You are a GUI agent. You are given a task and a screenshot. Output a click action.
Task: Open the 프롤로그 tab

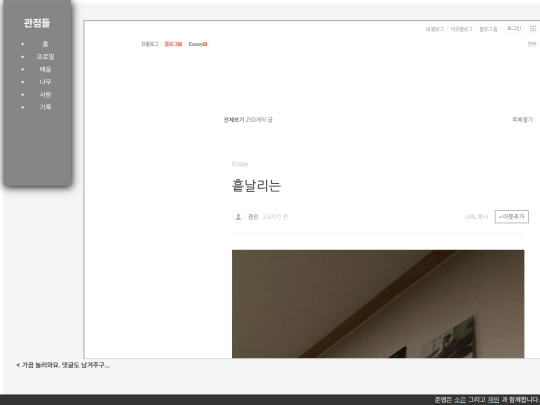(149, 44)
